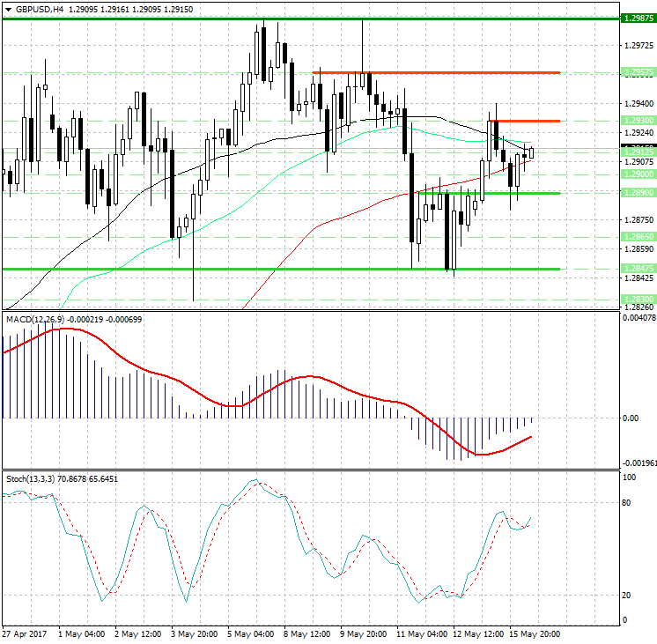
Task: Click the triangle icon beside GBPUSD,H4 title
Action: 6,9
